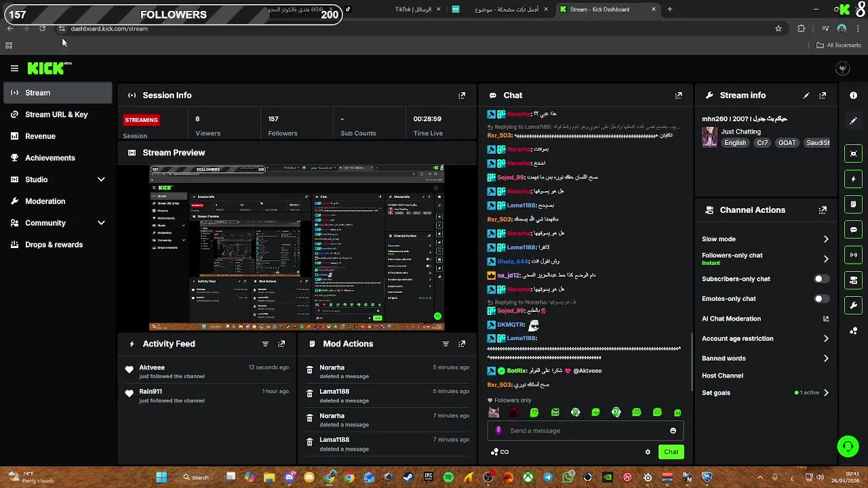Click the microphone icon in message box
The width and height of the screenshot is (868, 488).
[498, 430]
